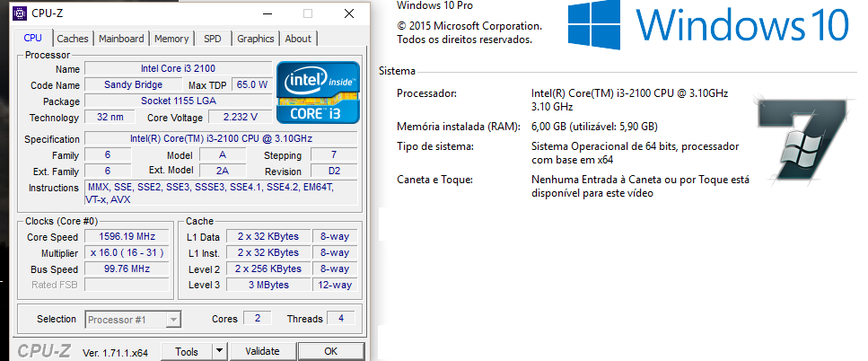
Task: Expand the Tools button dropdown arrow
Action: (220, 351)
